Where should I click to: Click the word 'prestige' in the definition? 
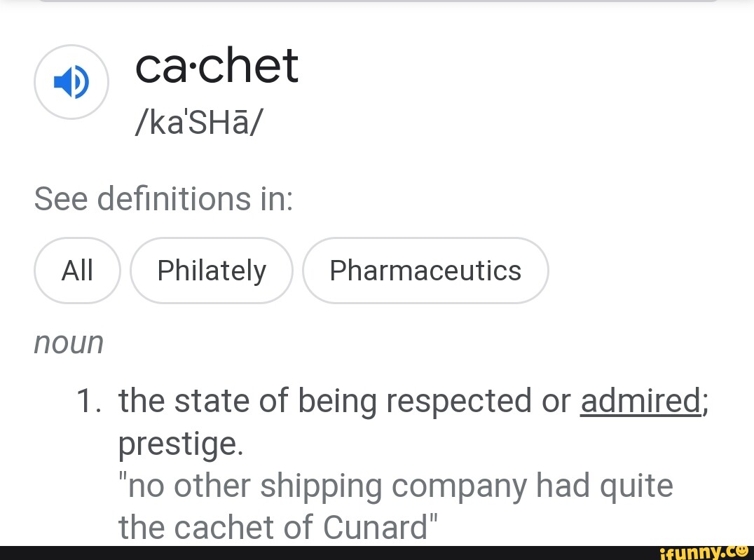pyautogui.click(x=180, y=443)
